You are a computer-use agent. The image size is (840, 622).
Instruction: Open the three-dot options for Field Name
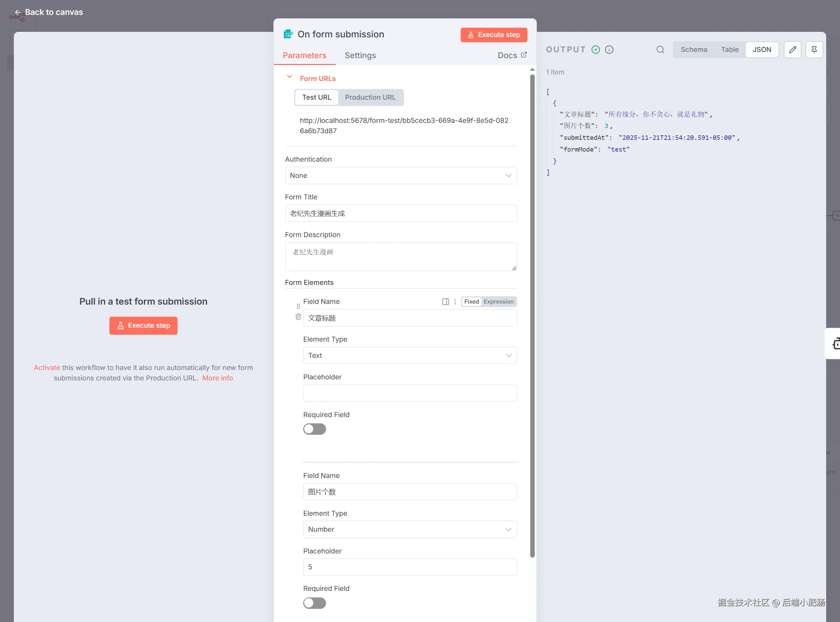pyautogui.click(x=455, y=301)
